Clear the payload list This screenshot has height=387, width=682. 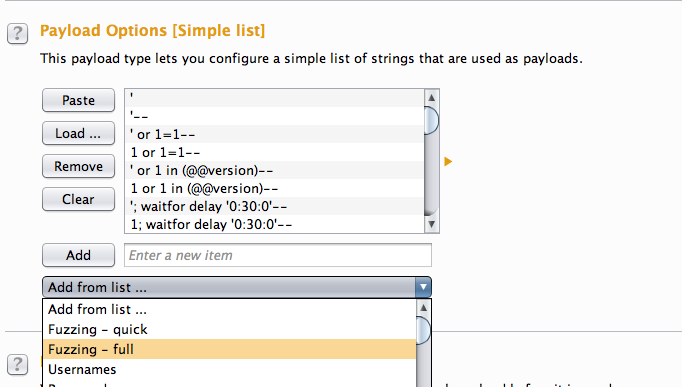[x=78, y=199]
